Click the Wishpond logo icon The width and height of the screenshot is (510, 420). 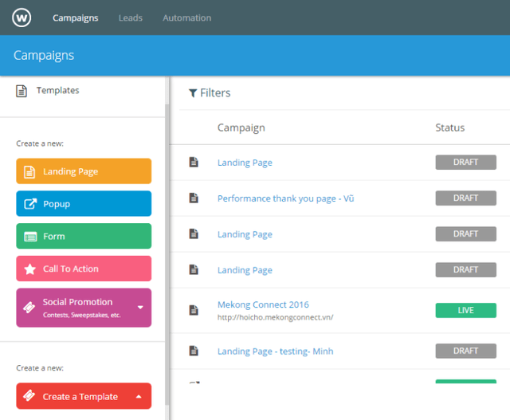coord(22,18)
